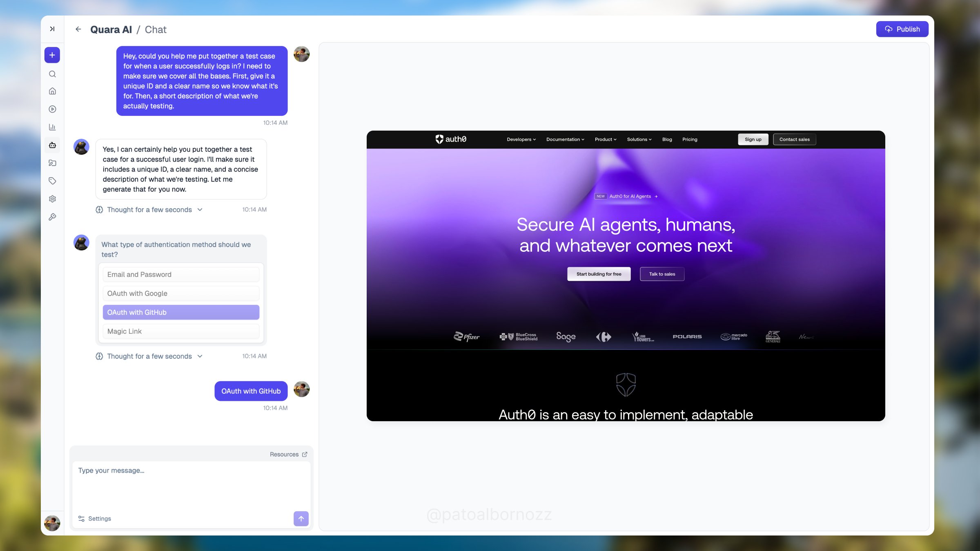Open the API keys section via the key icon

(x=52, y=217)
